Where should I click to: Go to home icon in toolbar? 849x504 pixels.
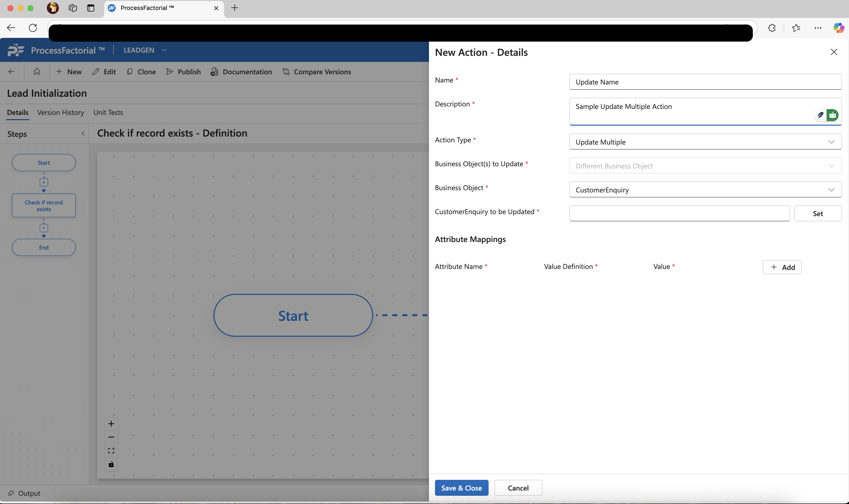pyautogui.click(x=37, y=72)
